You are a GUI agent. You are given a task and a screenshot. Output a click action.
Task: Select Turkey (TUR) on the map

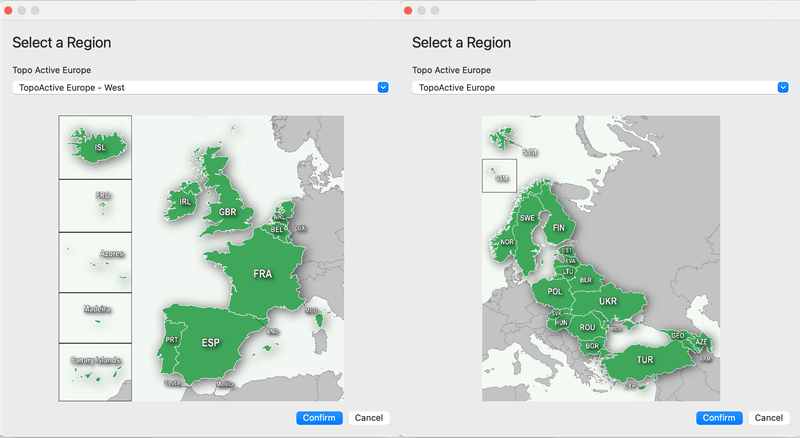pyautogui.click(x=645, y=359)
